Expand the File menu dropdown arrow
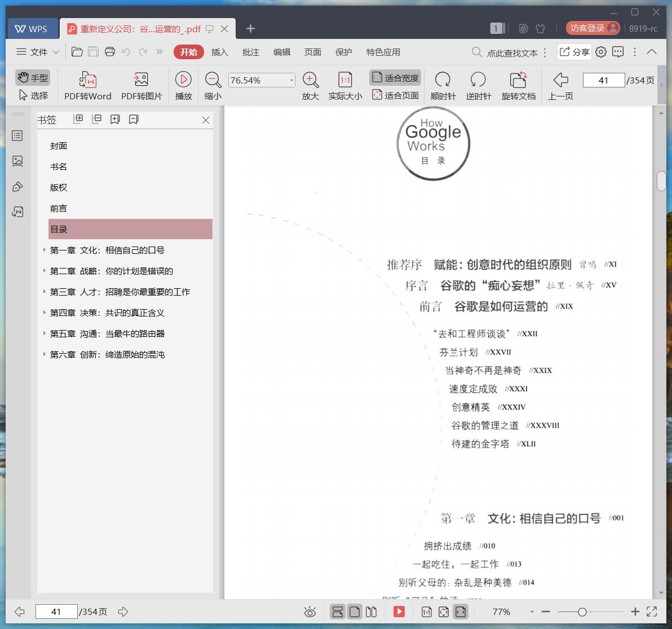Screen dimensions: 672x629 point(56,52)
